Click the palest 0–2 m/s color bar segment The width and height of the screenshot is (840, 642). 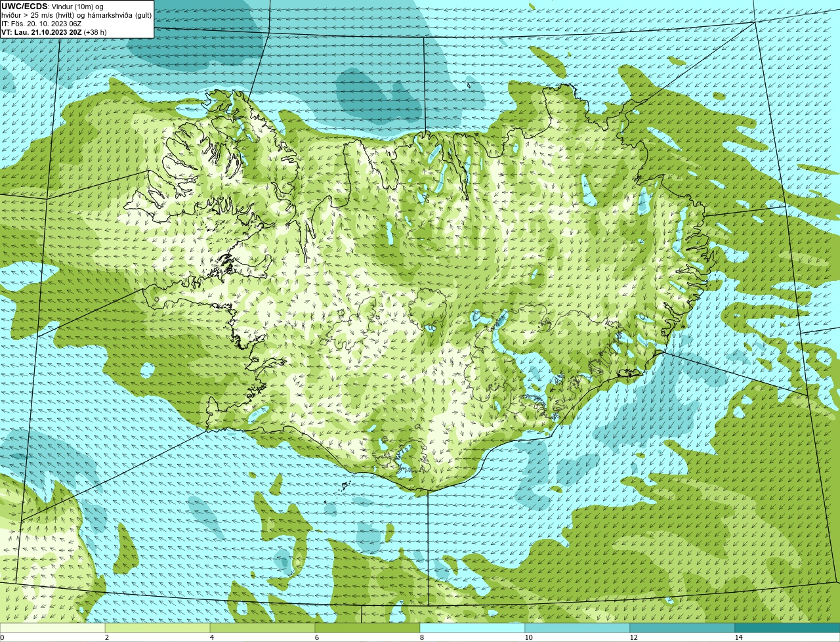click(52, 628)
